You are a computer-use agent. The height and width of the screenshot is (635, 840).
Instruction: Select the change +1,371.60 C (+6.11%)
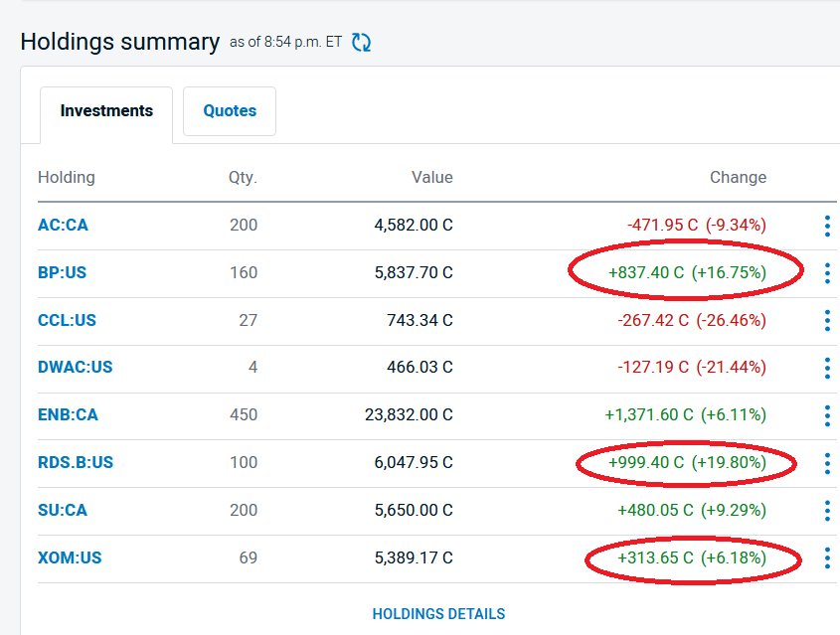pos(686,415)
